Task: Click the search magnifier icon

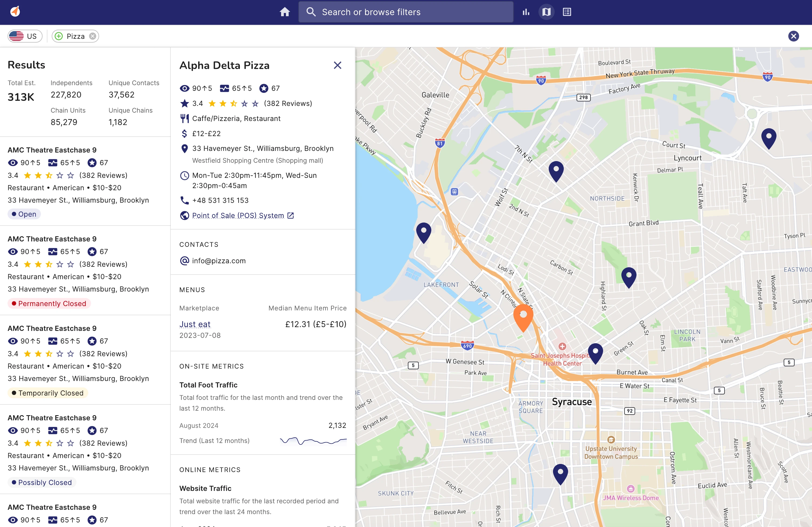Action: [x=311, y=12]
